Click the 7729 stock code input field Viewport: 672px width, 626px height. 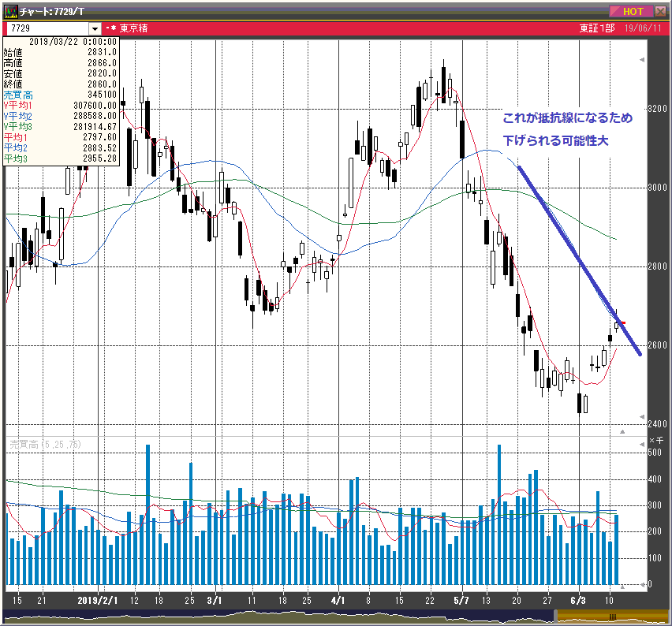tap(47, 28)
